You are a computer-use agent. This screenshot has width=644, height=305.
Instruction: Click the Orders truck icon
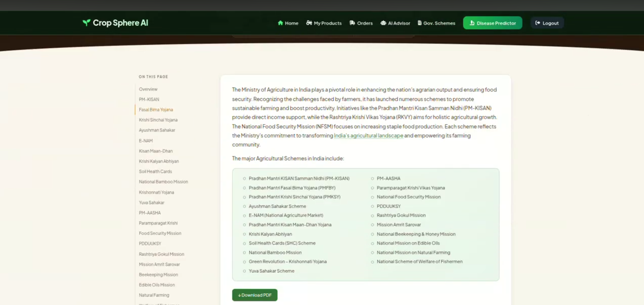pyautogui.click(x=352, y=23)
